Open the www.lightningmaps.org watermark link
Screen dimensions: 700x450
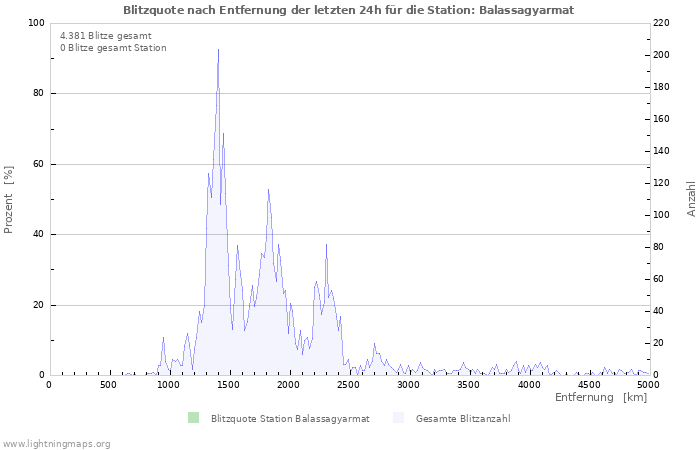pos(57,443)
